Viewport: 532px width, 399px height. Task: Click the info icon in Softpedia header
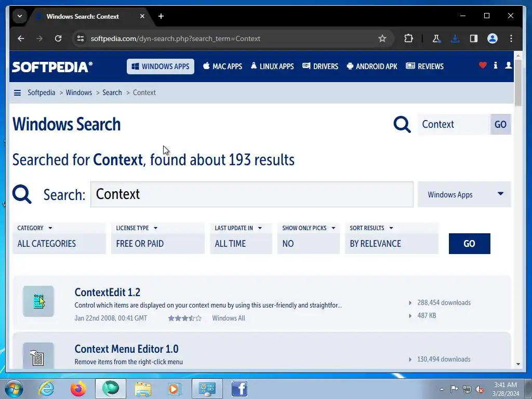pos(495,65)
